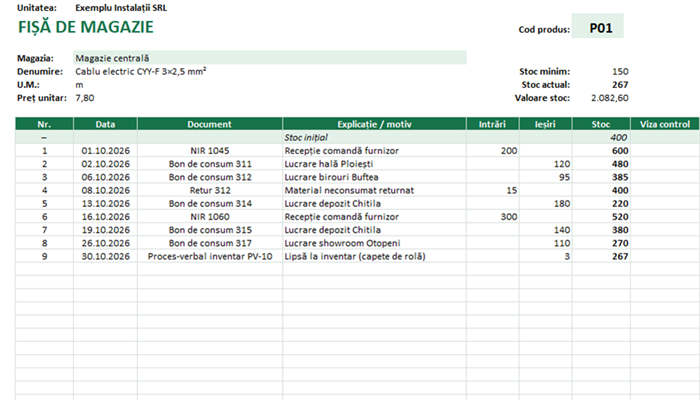Click the Proces-verbal inventar PV-10 cell
This screenshot has width=700, height=400.
click(210, 257)
